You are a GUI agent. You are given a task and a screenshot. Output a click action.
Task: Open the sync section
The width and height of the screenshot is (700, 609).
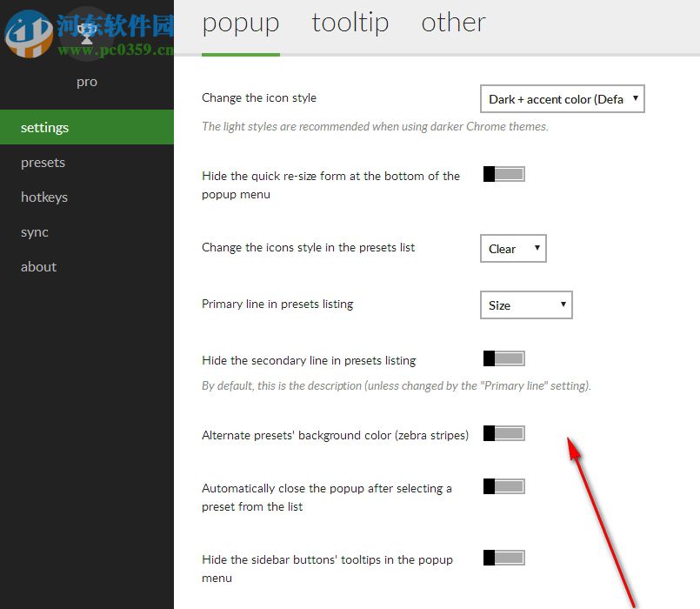(x=87, y=232)
